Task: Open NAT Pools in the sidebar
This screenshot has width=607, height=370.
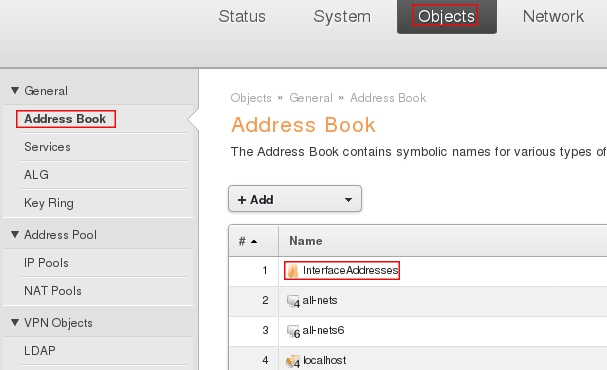Action: (53, 291)
